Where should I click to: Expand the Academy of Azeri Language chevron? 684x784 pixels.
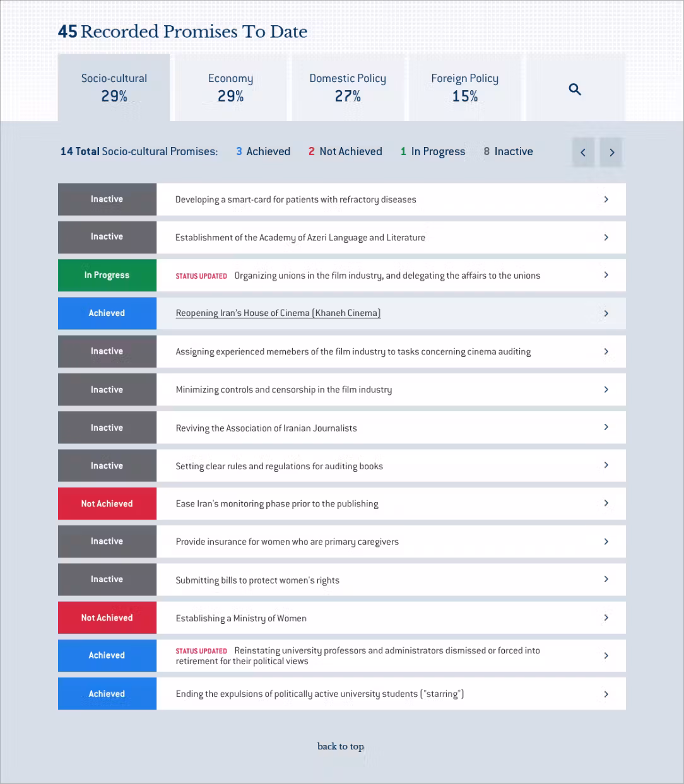606,237
